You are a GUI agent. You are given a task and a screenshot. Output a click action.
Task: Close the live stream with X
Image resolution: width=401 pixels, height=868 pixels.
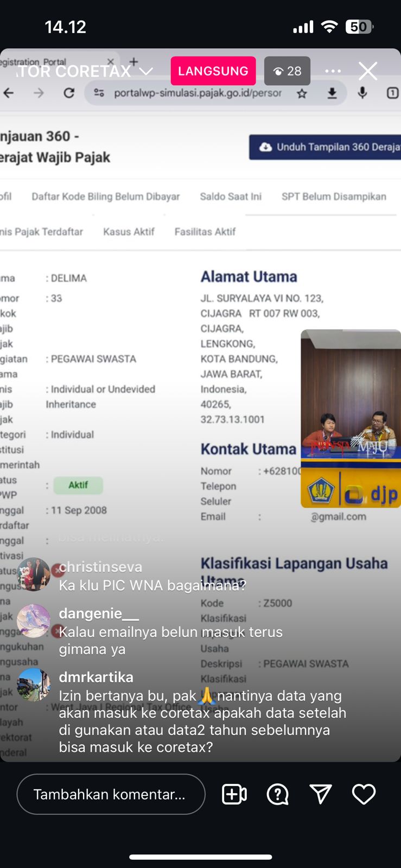[368, 71]
